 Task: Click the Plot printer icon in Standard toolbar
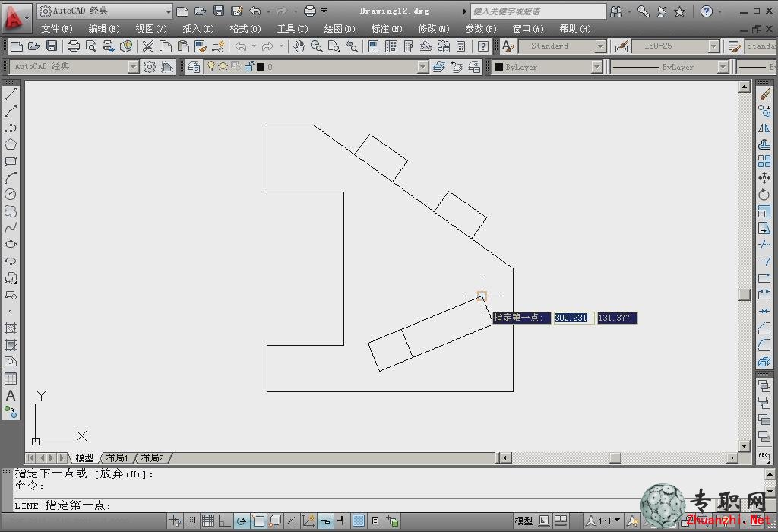pos(74,46)
